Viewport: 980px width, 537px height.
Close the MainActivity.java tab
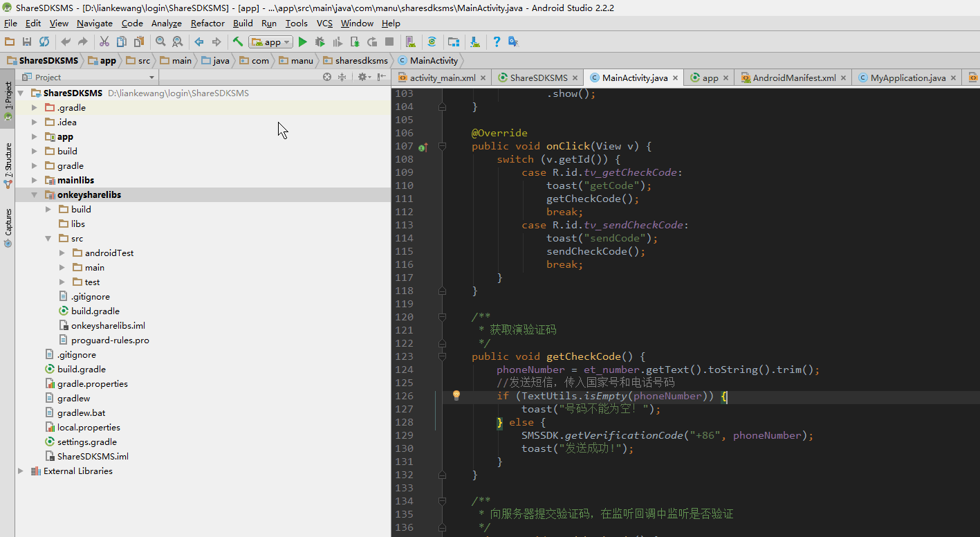(676, 78)
